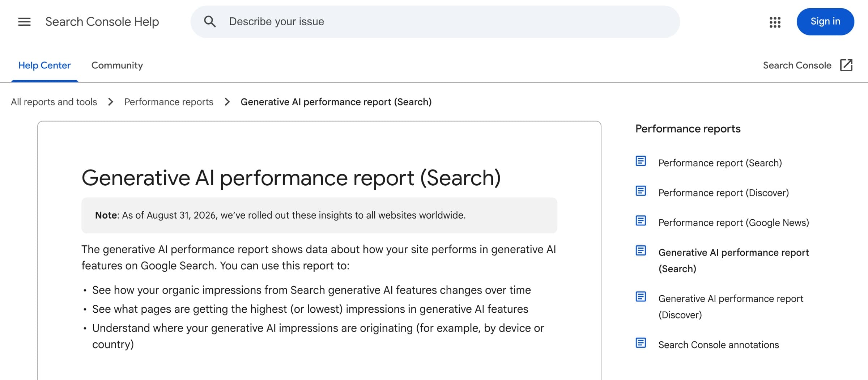Click the search magnifier icon

click(x=210, y=22)
